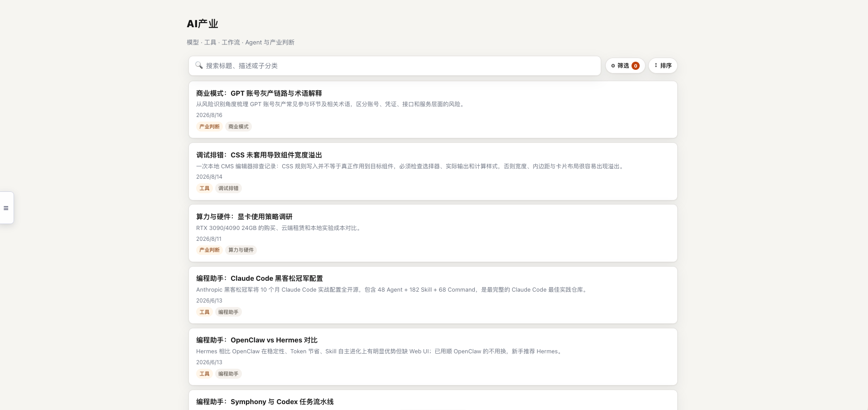Click description starting 从风险识别角度梳理
Screen dimensions: 868x410
coord(331,104)
